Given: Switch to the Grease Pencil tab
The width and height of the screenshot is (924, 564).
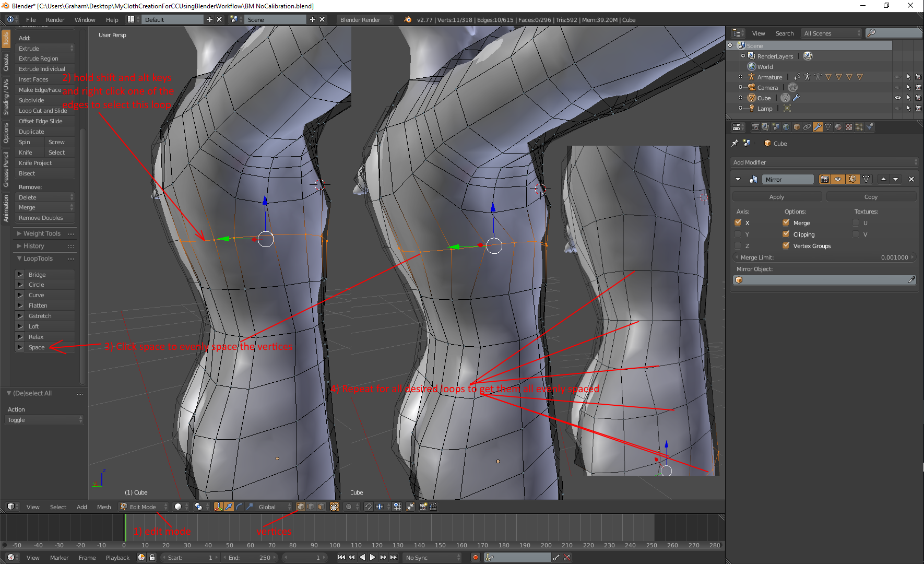Looking at the screenshot, I should point(6,169).
